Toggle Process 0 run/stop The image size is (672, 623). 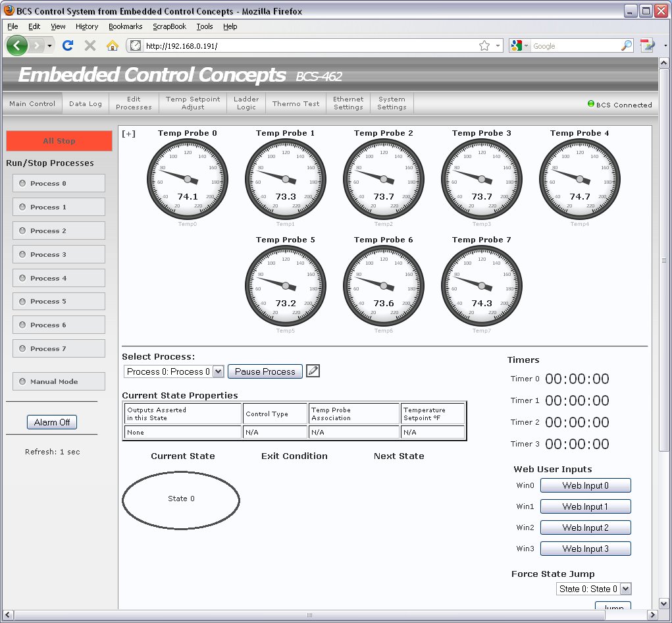(59, 183)
